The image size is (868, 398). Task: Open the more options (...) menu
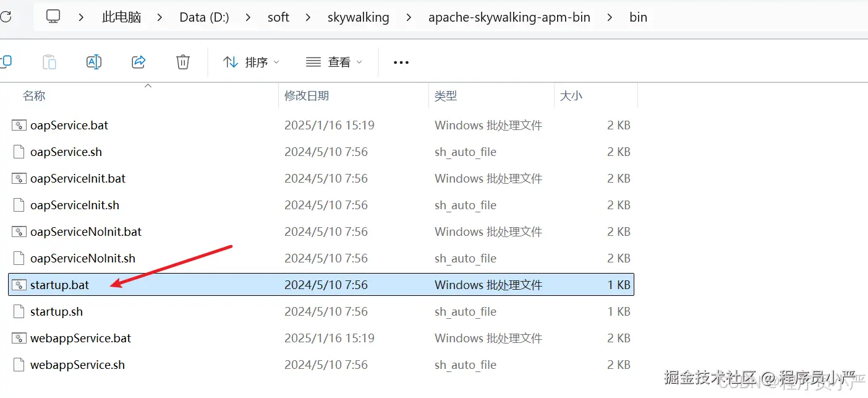point(401,62)
